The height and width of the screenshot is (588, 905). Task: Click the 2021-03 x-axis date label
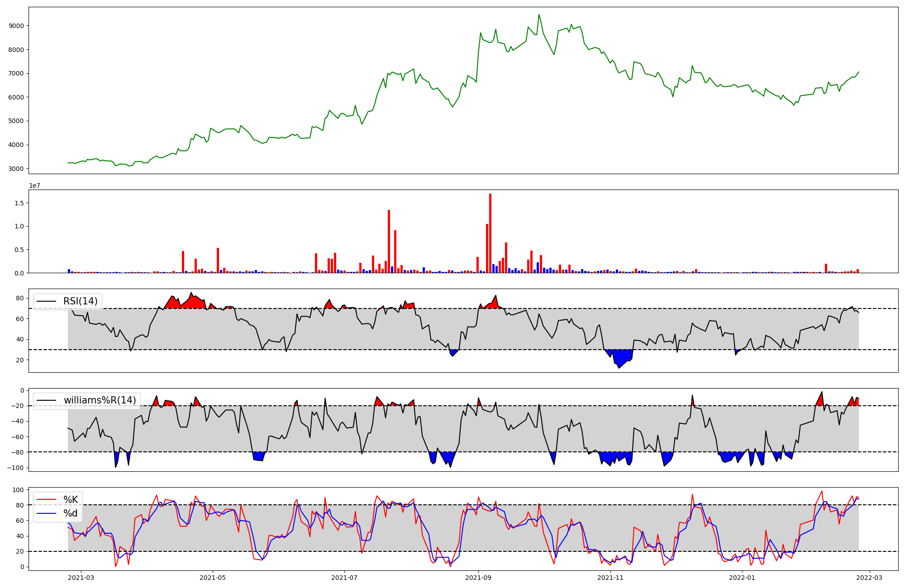point(81,577)
